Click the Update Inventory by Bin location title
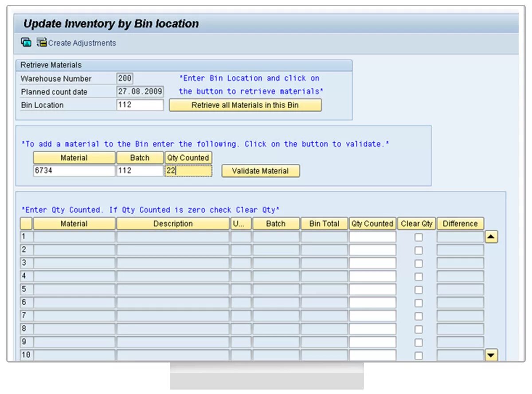Screen dimensions: 532x394 [x=111, y=24]
